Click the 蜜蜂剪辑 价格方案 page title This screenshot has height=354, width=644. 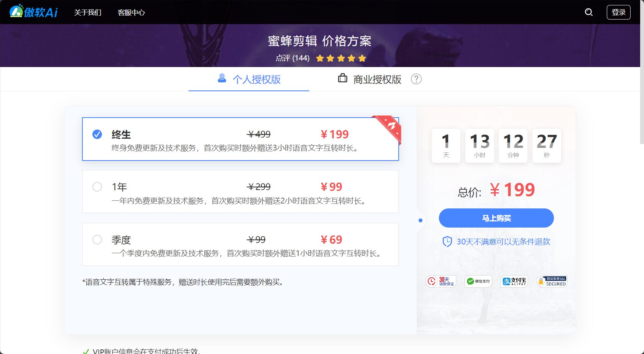pyautogui.click(x=320, y=41)
